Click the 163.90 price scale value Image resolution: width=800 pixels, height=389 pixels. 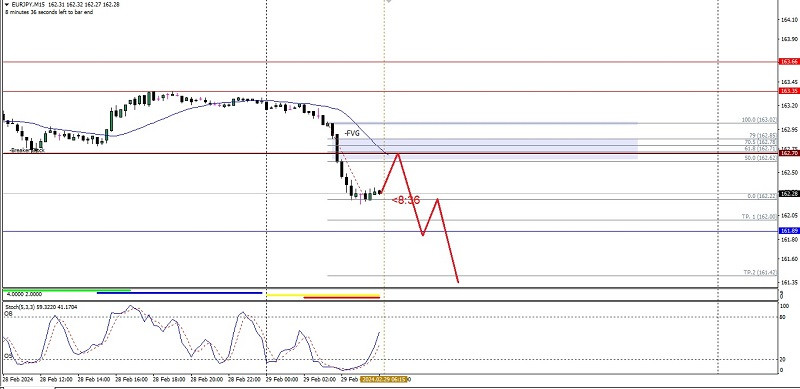789,39
